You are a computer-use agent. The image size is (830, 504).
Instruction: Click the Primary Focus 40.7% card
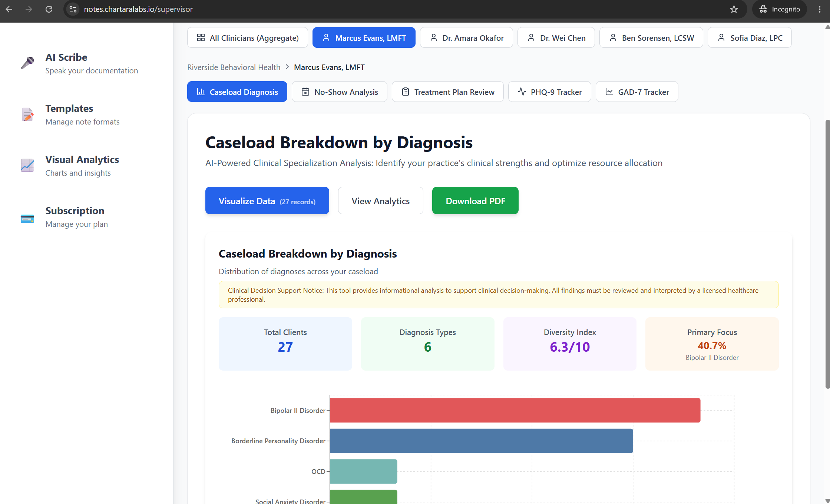tap(712, 344)
